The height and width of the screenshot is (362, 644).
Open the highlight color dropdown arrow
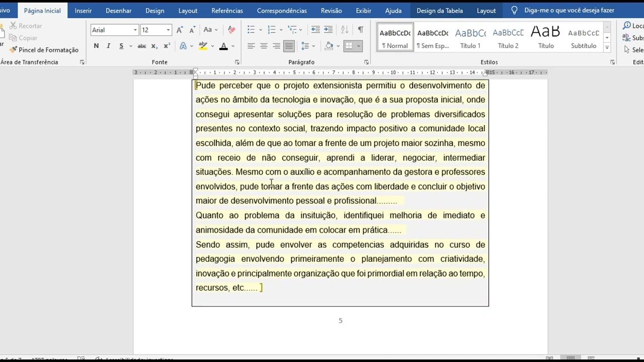click(212, 46)
